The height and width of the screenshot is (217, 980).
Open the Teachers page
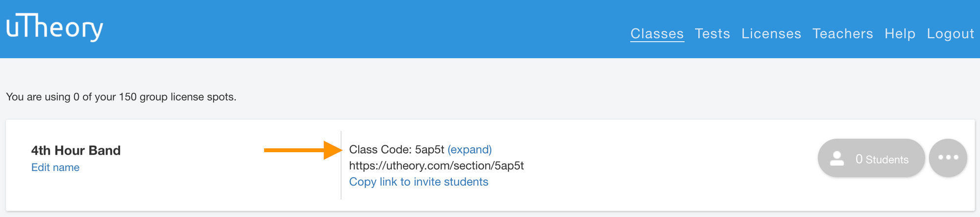click(x=843, y=33)
